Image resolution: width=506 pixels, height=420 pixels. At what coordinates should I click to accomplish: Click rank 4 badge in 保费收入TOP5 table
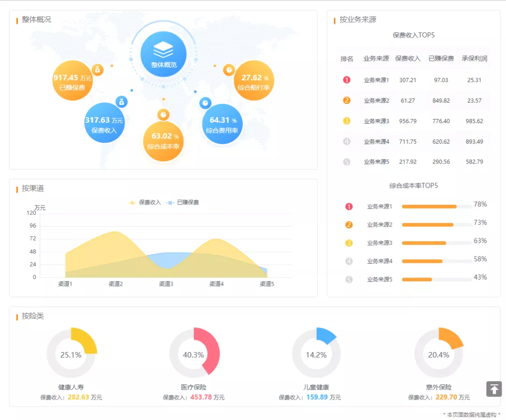pos(347,141)
